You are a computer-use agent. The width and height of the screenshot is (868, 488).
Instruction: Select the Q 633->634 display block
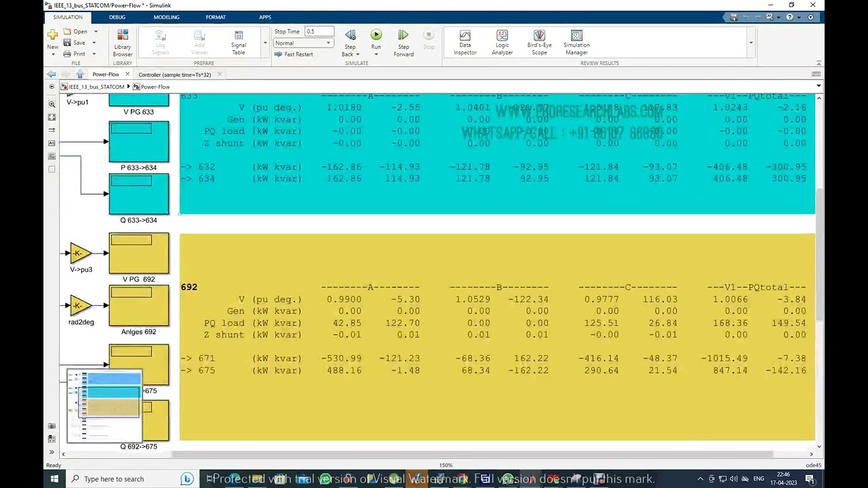point(139,194)
